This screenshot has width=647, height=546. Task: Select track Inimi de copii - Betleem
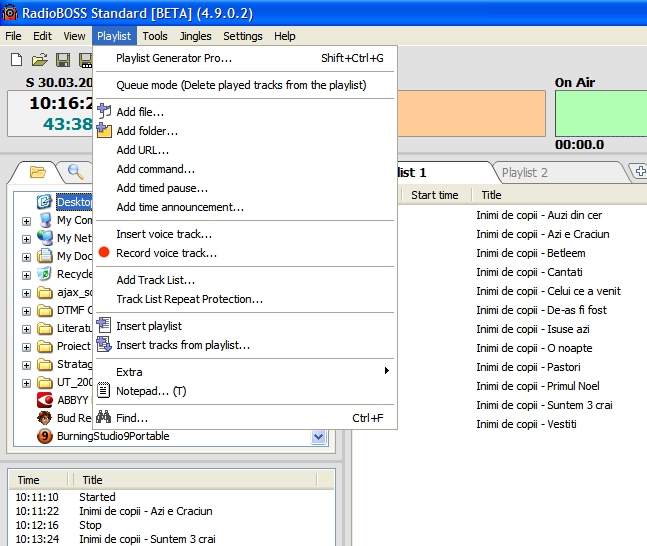[531, 253]
